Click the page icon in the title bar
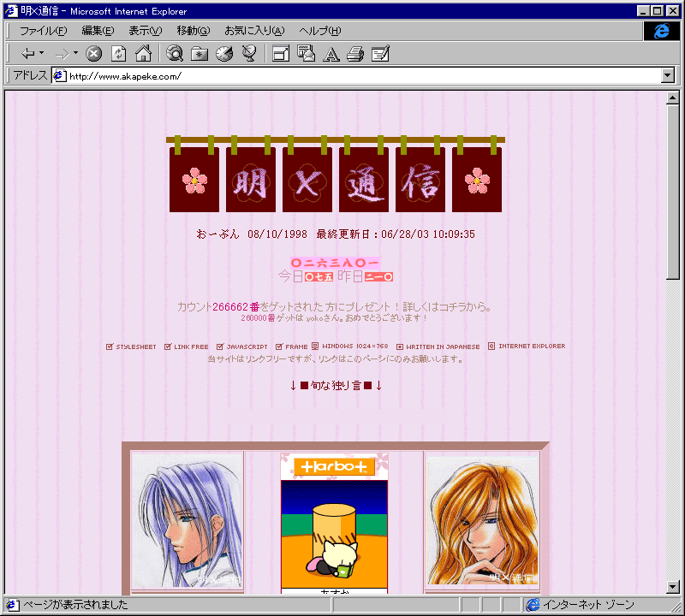This screenshot has width=685, height=616. [11, 11]
